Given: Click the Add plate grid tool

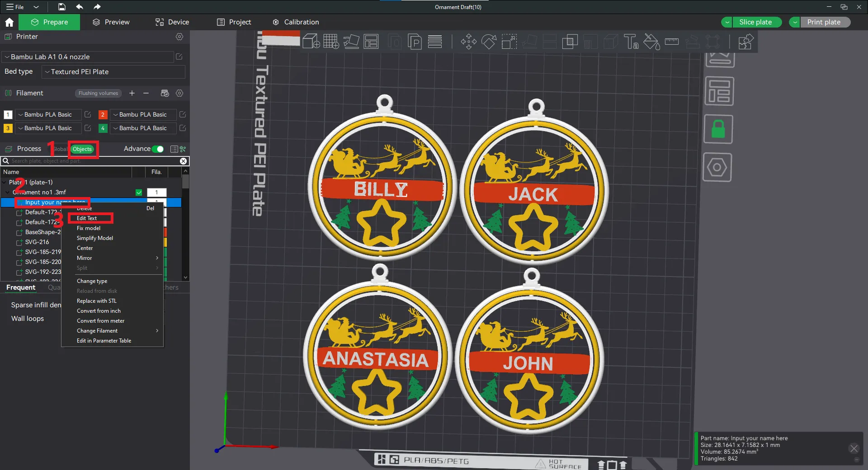Looking at the screenshot, I should click(x=331, y=42).
